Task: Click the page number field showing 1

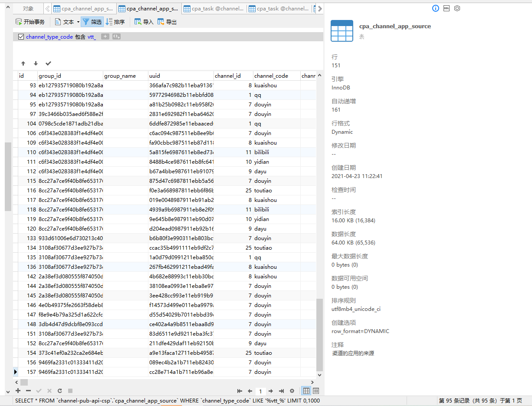Action: point(260,391)
